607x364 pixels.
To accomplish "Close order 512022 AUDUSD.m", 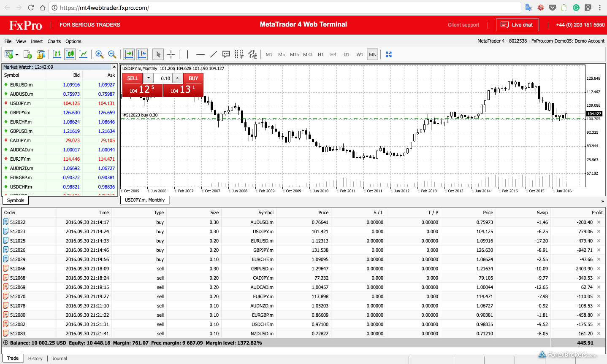I will (599, 222).
